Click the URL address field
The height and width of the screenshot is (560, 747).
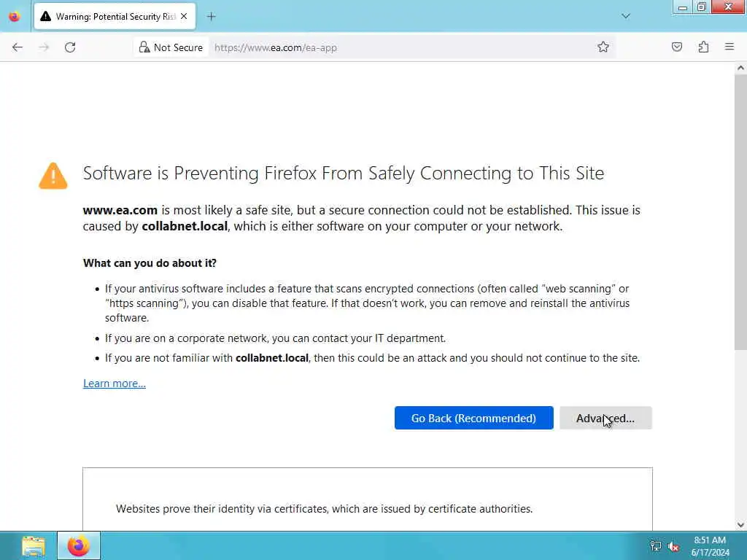point(401,47)
